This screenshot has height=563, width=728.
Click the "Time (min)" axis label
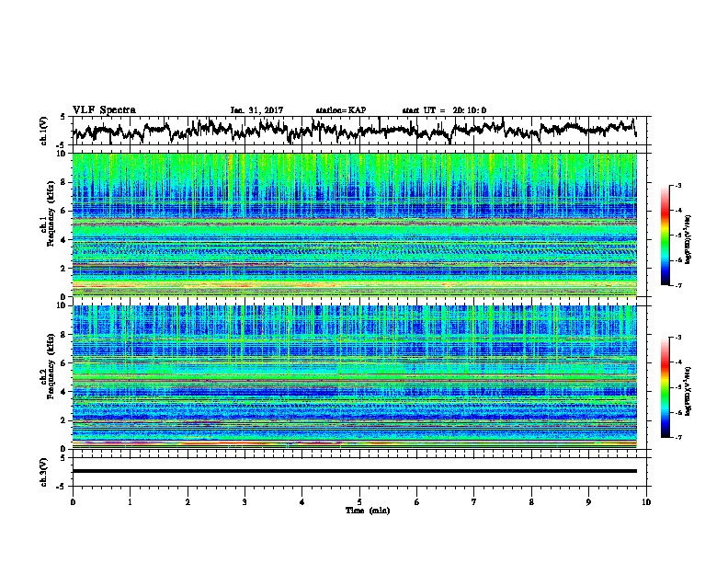pos(368,511)
